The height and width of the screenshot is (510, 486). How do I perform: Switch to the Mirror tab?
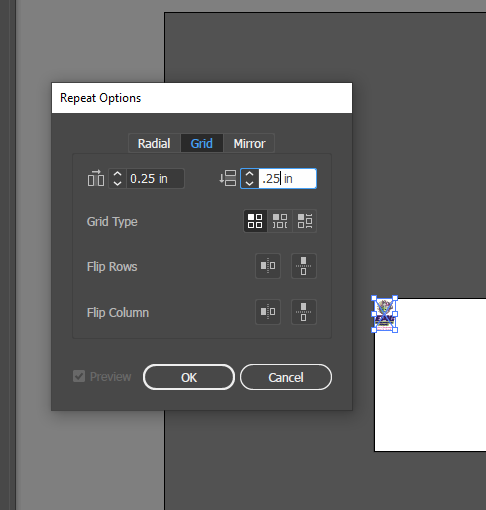(x=249, y=143)
